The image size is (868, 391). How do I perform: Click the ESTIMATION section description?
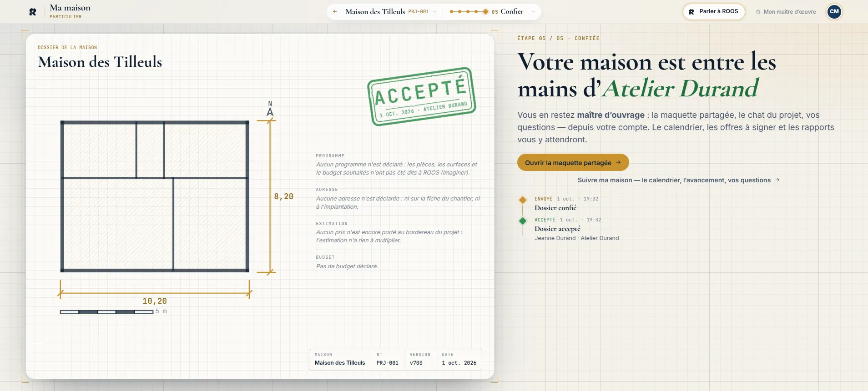(x=389, y=236)
